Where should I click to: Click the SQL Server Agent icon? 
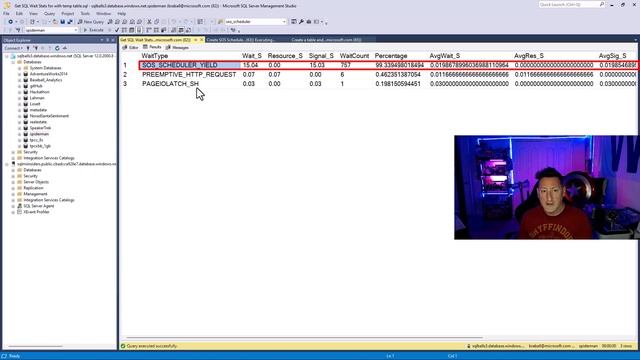[x=20, y=206]
